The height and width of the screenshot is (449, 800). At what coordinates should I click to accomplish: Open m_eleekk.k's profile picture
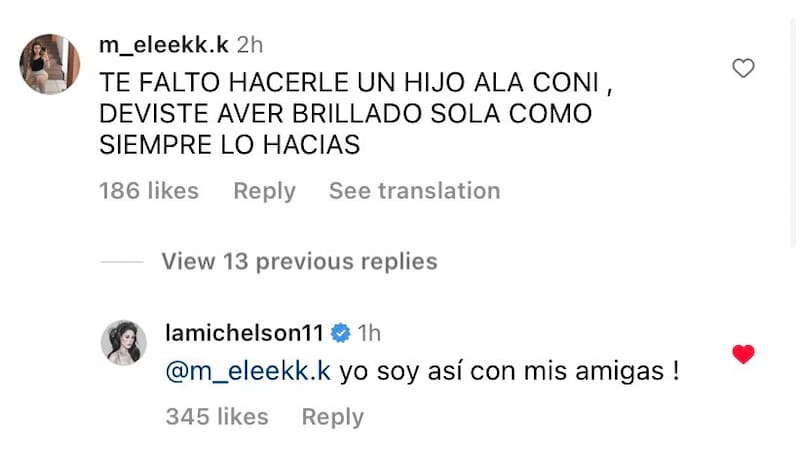pos(50,65)
